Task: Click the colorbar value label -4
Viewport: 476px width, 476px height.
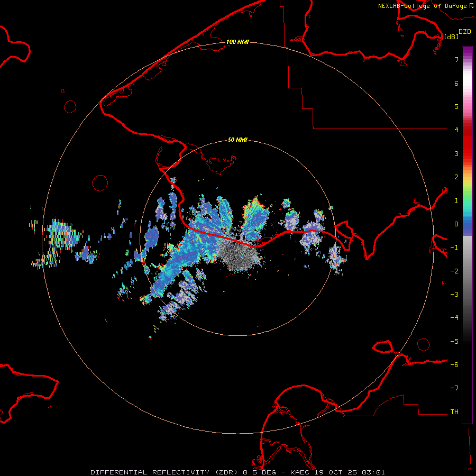Action: click(454, 317)
